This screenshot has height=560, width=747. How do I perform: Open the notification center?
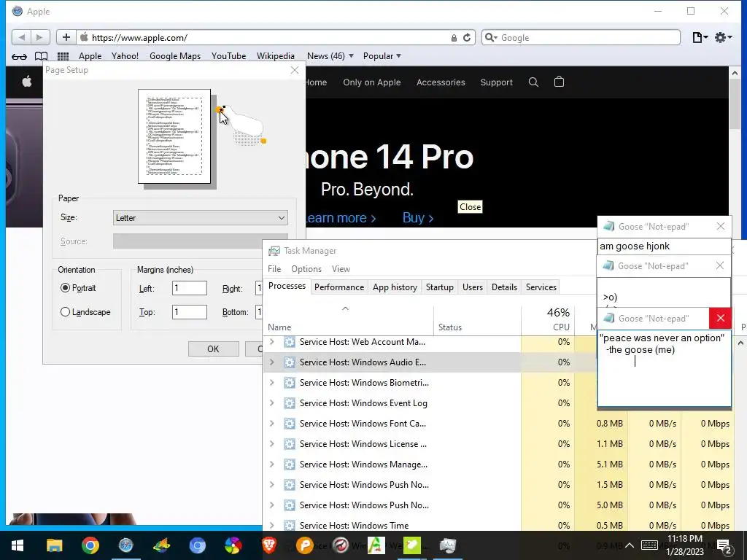[724, 546]
